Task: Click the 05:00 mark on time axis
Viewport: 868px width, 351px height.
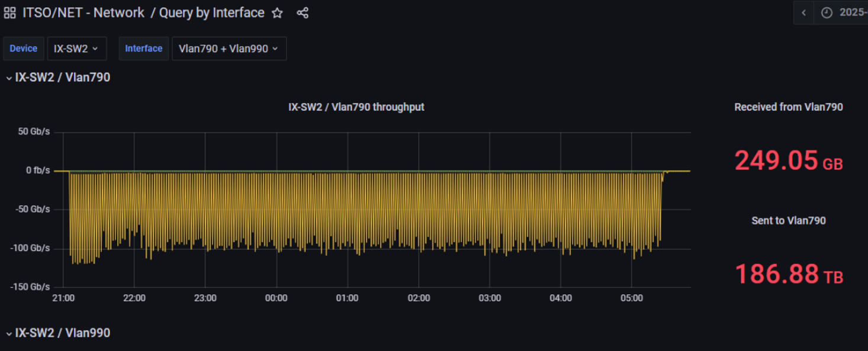Action: click(x=631, y=298)
